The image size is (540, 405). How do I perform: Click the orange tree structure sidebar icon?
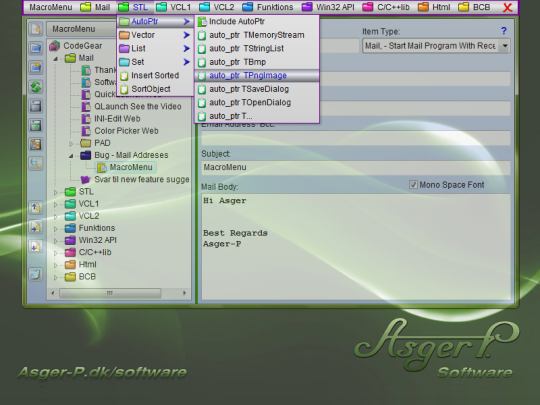click(x=35, y=144)
